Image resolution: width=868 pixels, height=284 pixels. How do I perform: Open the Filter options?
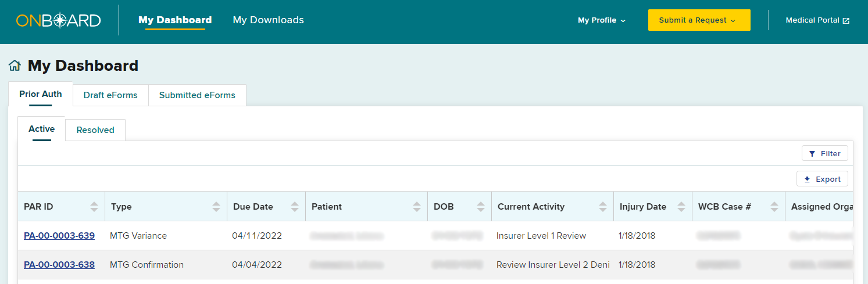[x=824, y=153]
